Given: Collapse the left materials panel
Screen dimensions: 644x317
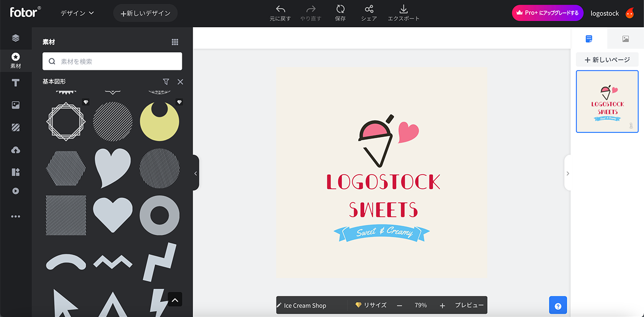Looking at the screenshot, I should tap(196, 173).
